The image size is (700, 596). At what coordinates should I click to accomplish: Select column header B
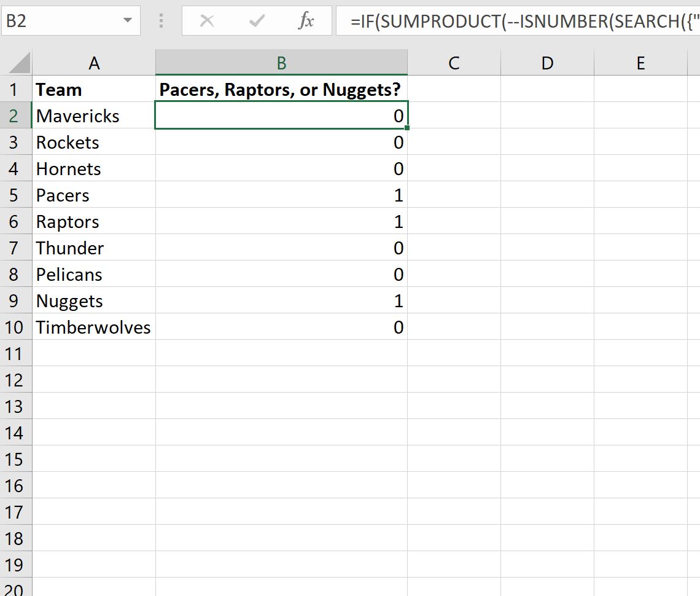tap(281, 62)
